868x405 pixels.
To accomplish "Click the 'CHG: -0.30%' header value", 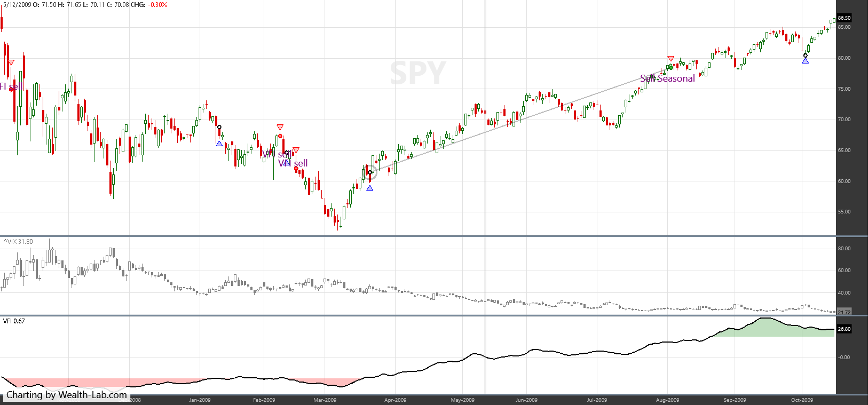I will tap(148, 5).
